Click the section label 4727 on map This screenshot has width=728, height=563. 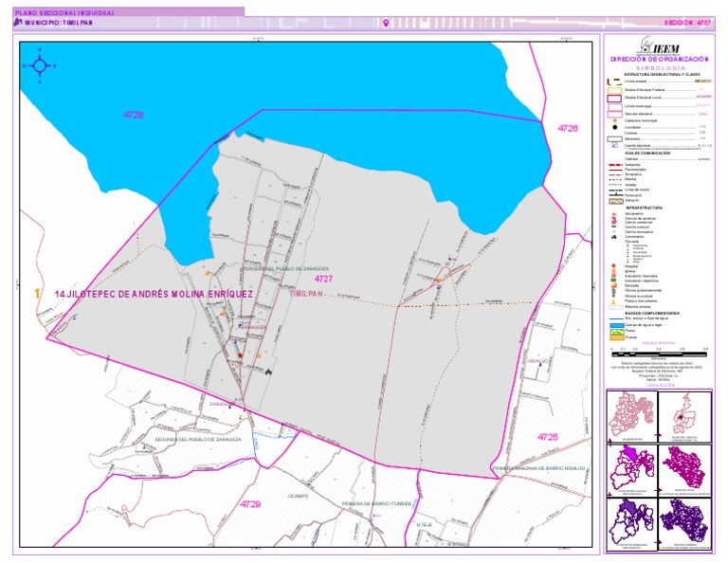323,279
